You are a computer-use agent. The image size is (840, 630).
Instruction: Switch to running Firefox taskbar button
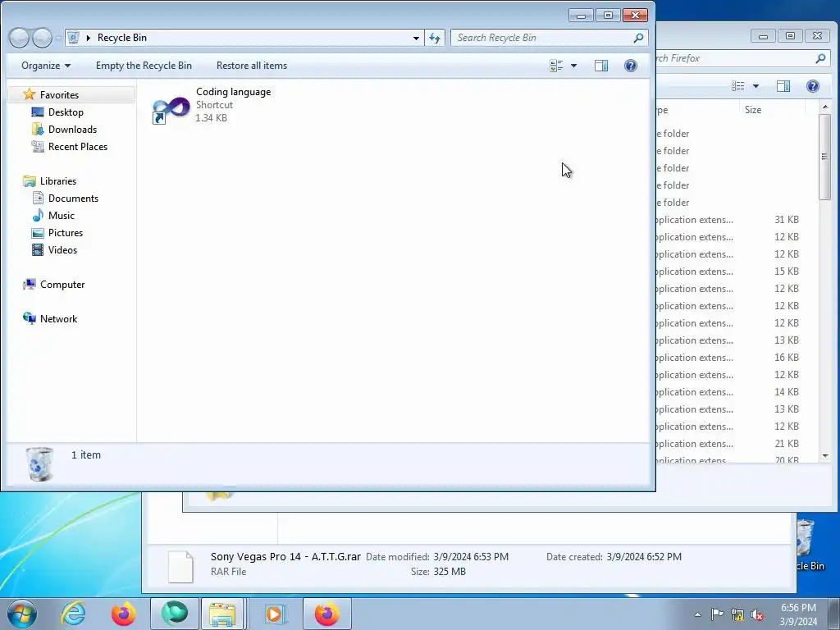pyautogui.click(x=327, y=614)
